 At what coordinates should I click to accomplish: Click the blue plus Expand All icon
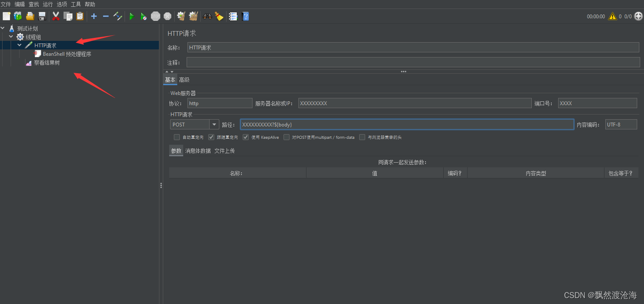[x=94, y=16]
